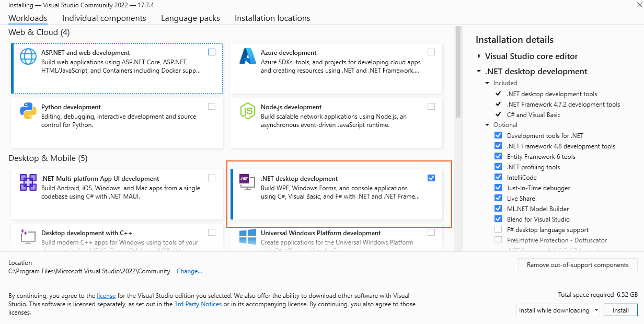
Task: Click the Universal Windows Platform development title
Action: pyautogui.click(x=320, y=233)
